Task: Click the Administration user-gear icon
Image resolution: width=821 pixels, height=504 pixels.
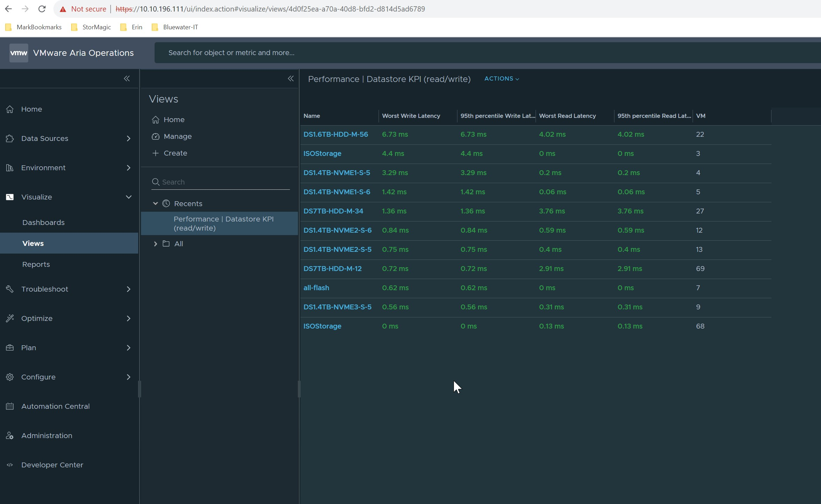Action: [10, 436]
